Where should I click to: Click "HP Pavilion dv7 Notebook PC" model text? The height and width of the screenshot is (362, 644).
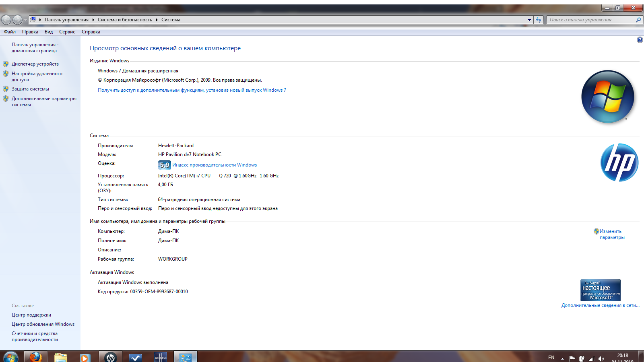[190, 154]
